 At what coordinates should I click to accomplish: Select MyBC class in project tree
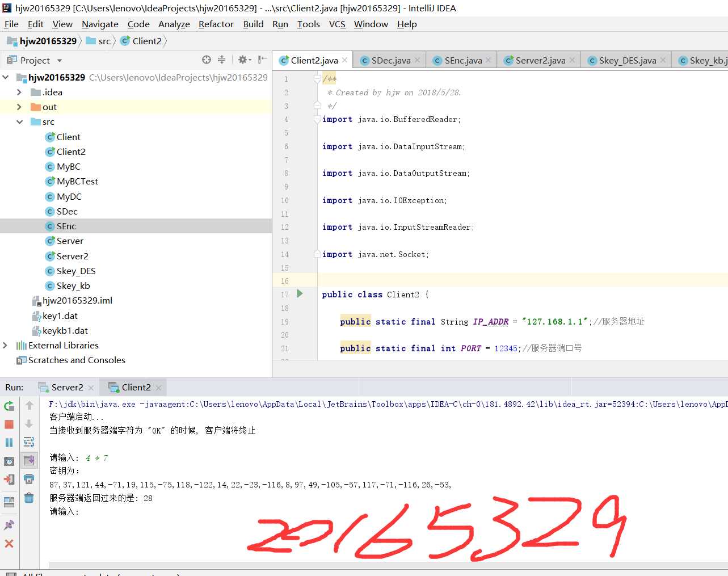(63, 166)
